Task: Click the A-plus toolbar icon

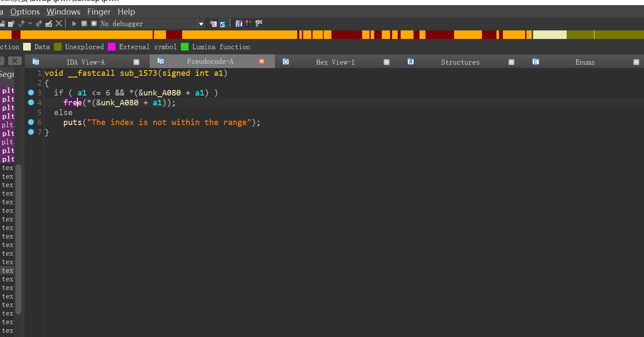Action: (12, 24)
